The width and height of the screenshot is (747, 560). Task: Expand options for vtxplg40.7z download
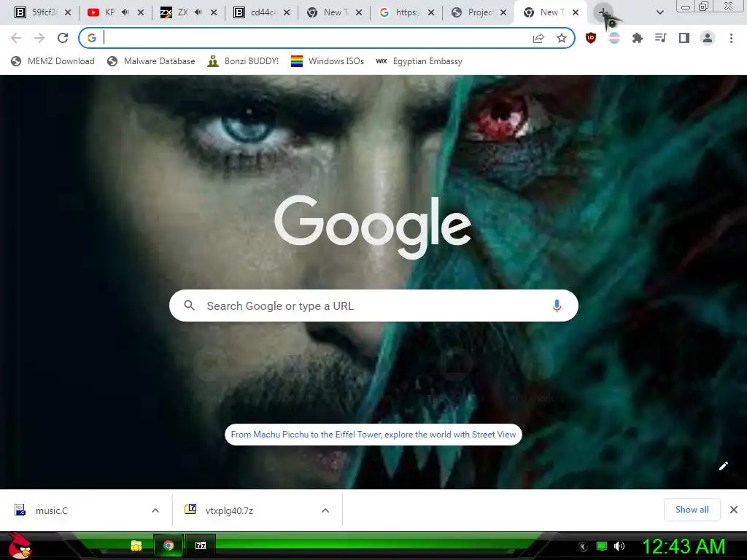tap(325, 510)
